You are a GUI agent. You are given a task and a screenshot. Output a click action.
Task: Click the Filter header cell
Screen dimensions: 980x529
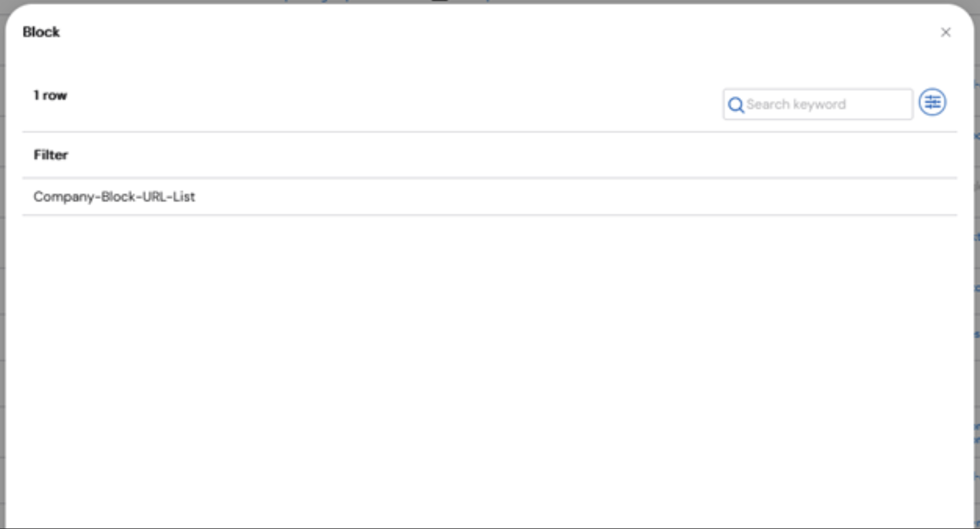point(489,155)
